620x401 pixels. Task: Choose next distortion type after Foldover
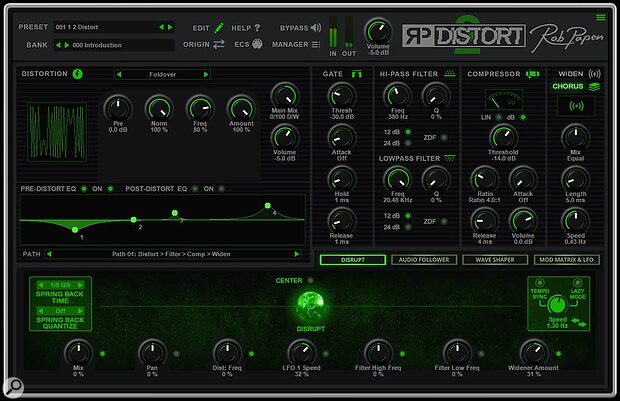pyautogui.click(x=206, y=74)
